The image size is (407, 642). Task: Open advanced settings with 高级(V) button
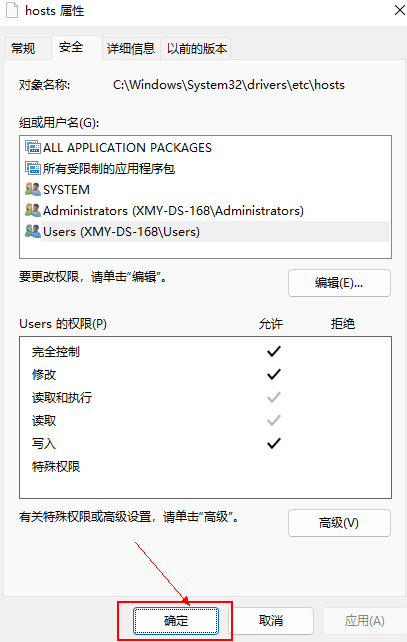point(339,523)
